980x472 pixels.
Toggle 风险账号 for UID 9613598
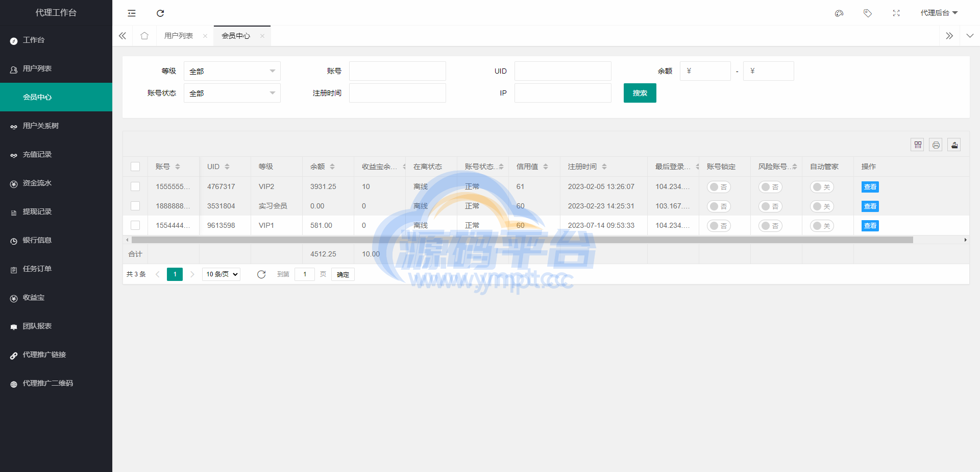tap(770, 226)
